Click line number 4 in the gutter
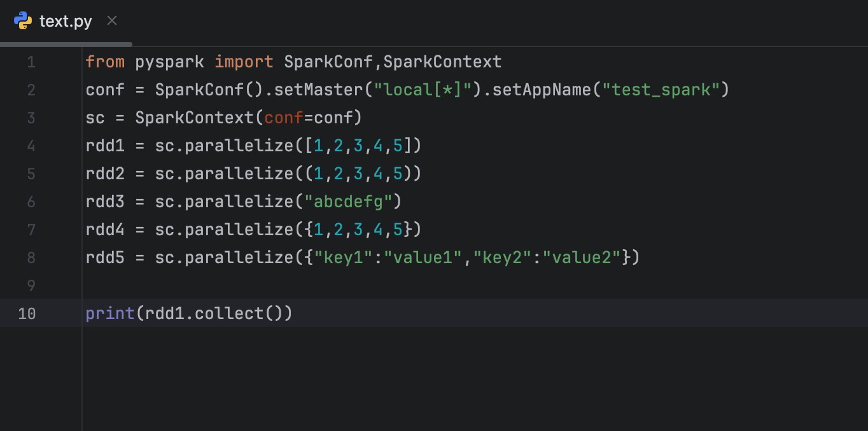The image size is (868, 431). 31,146
